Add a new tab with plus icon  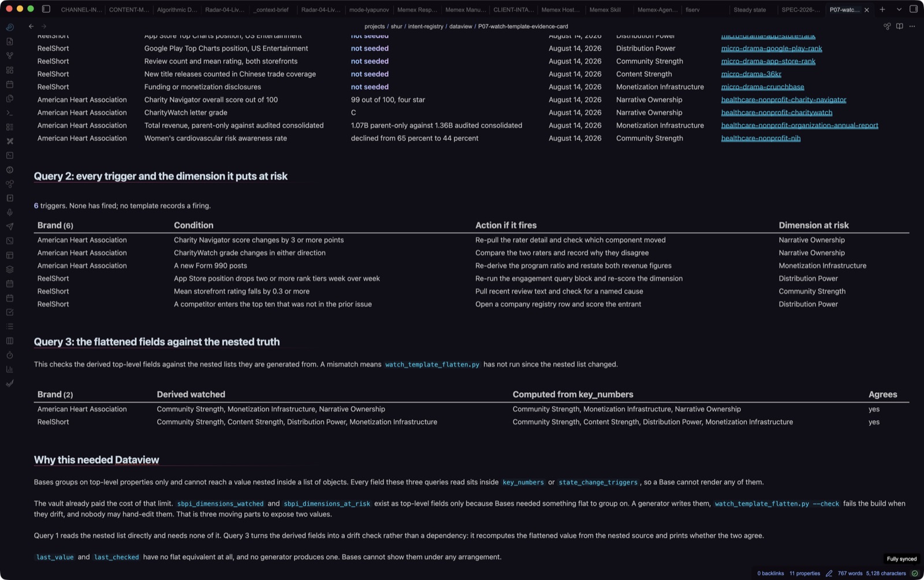coord(882,9)
